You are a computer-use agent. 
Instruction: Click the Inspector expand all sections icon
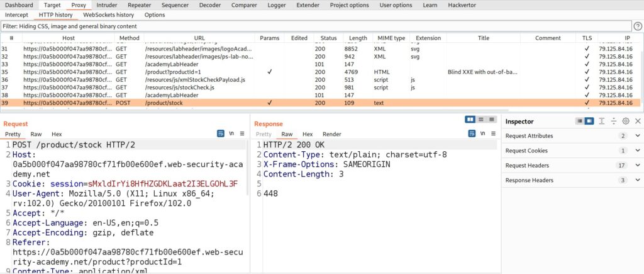click(x=602, y=121)
